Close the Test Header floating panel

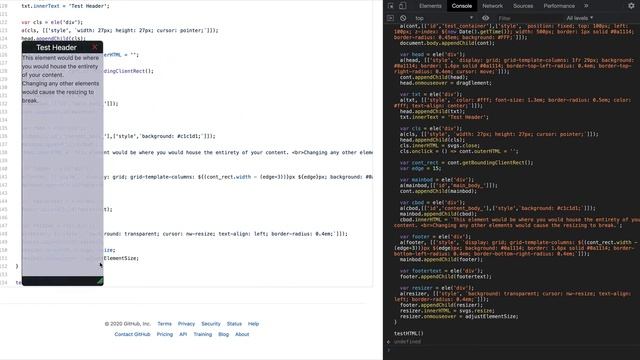tap(95, 47)
